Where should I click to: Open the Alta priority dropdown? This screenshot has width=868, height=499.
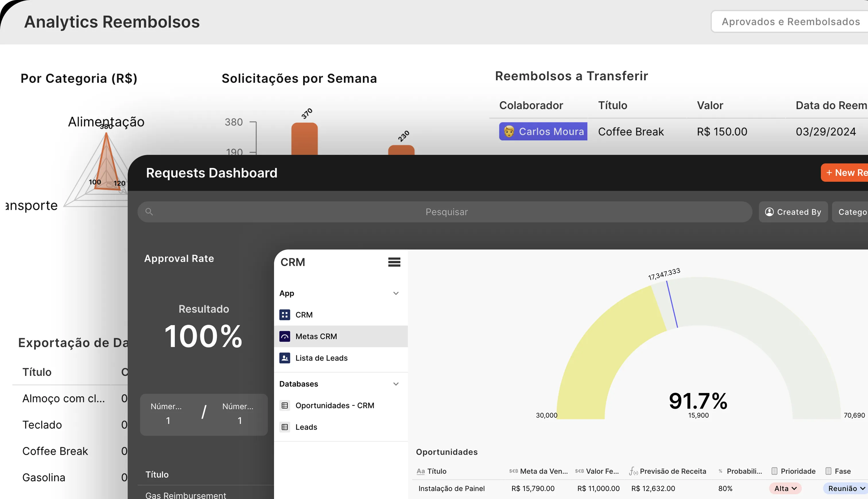[x=785, y=488]
